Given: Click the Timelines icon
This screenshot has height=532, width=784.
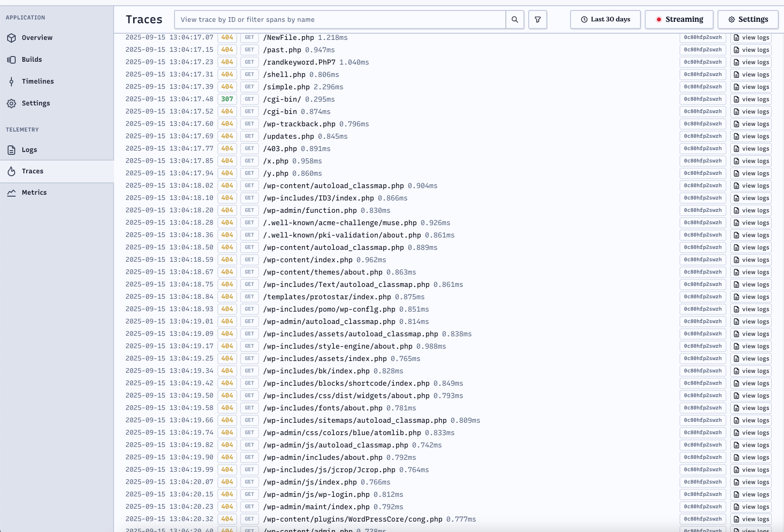Looking at the screenshot, I should click(11, 81).
